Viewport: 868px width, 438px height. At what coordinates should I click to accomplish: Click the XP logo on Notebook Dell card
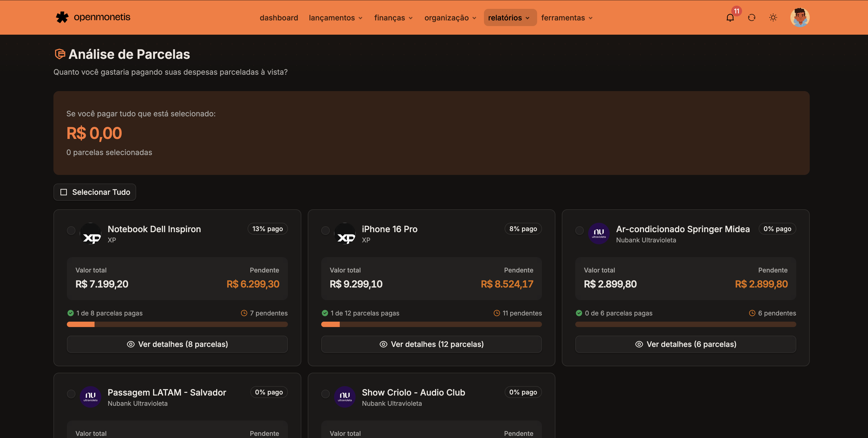pos(90,233)
